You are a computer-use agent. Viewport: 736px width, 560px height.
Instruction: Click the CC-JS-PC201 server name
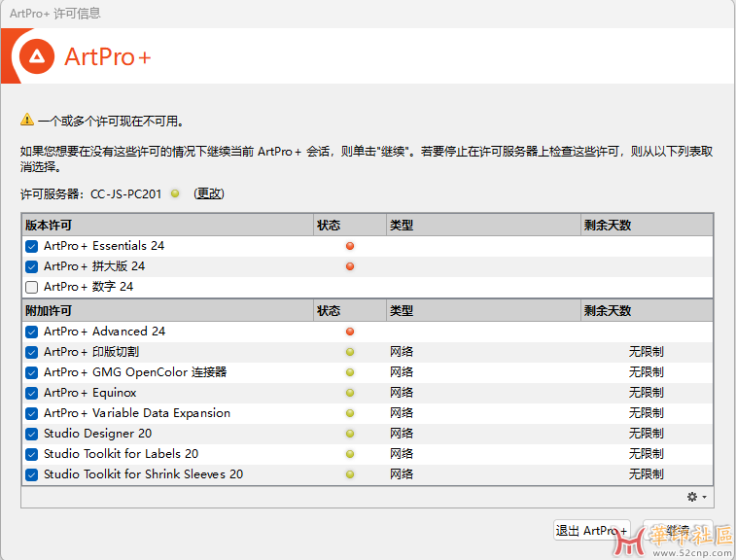pyautogui.click(x=125, y=193)
